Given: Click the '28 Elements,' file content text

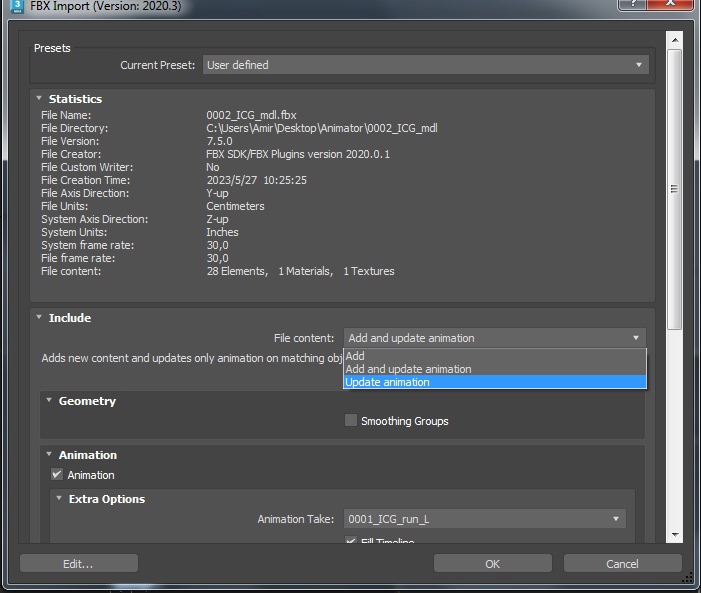Looking at the screenshot, I should tap(237, 271).
